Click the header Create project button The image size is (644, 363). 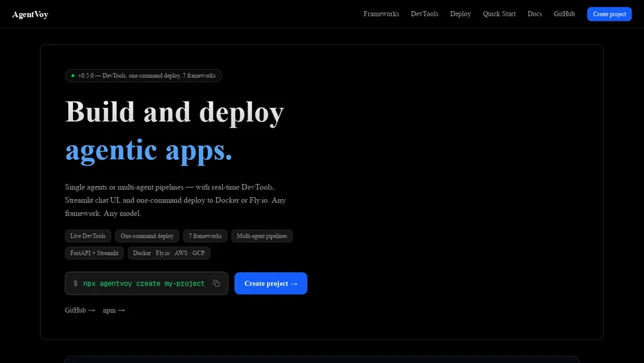tap(609, 14)
